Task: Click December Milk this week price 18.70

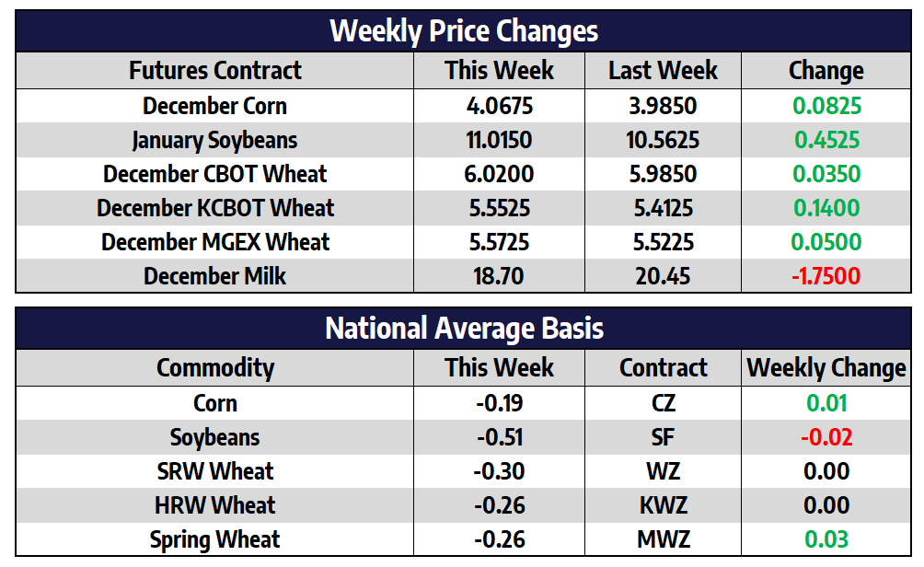Action: (x=499, y=276)
